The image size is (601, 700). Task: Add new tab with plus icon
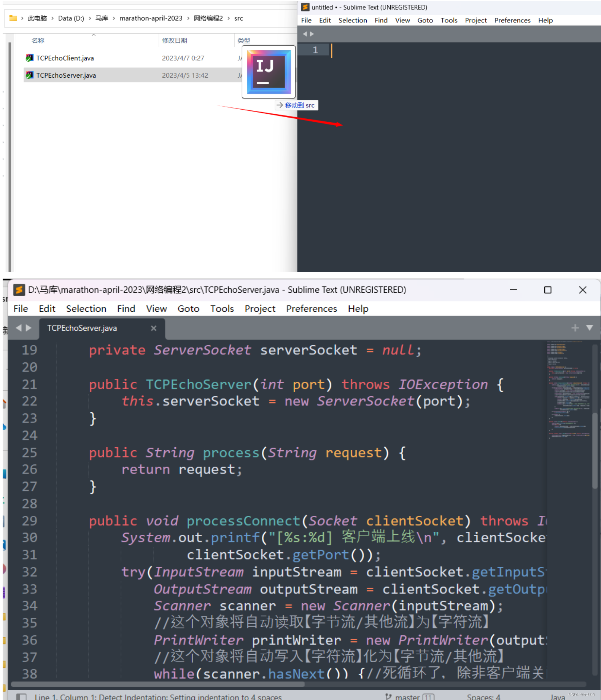pos(575,328)
